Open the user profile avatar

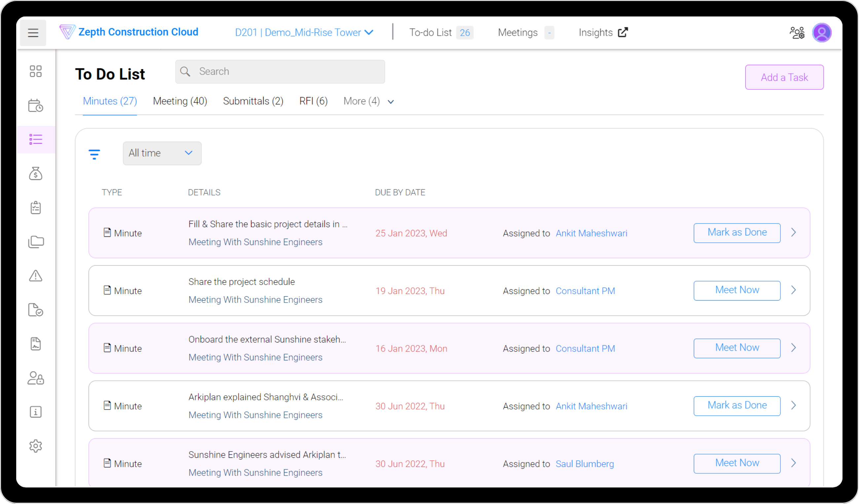822,33
